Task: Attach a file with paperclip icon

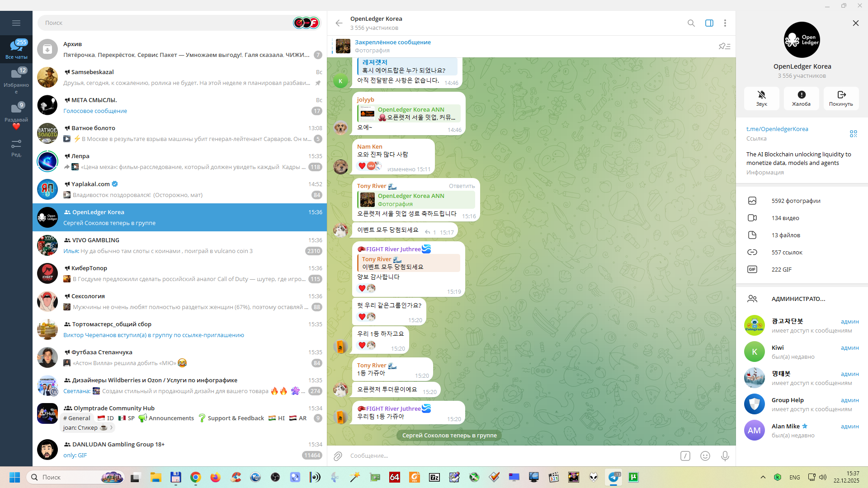Action: [x=338, y=456]
